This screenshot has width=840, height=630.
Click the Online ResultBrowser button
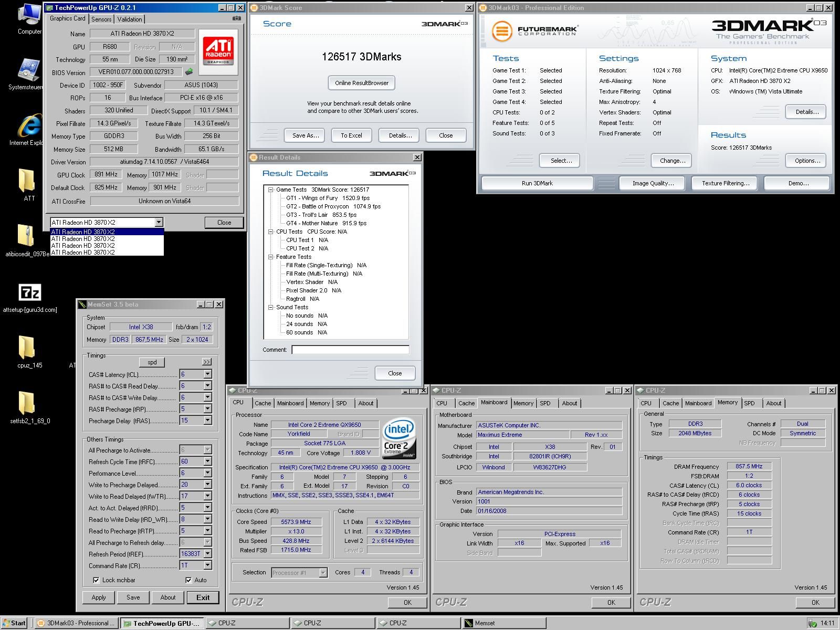pyautogui.click(x=362, y=83)
